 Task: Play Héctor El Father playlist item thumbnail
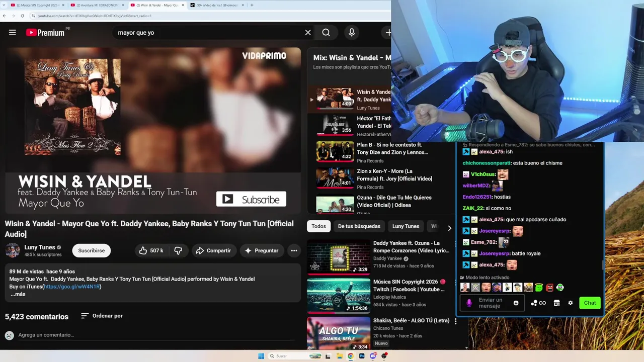point(335,125)
